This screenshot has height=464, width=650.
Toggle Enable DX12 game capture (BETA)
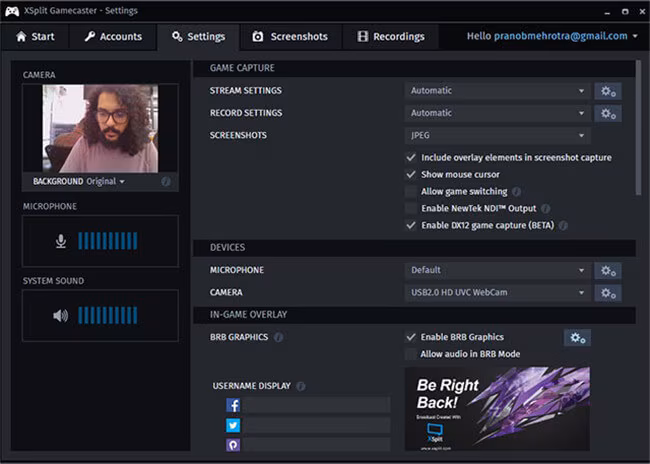tap(411, 226)
